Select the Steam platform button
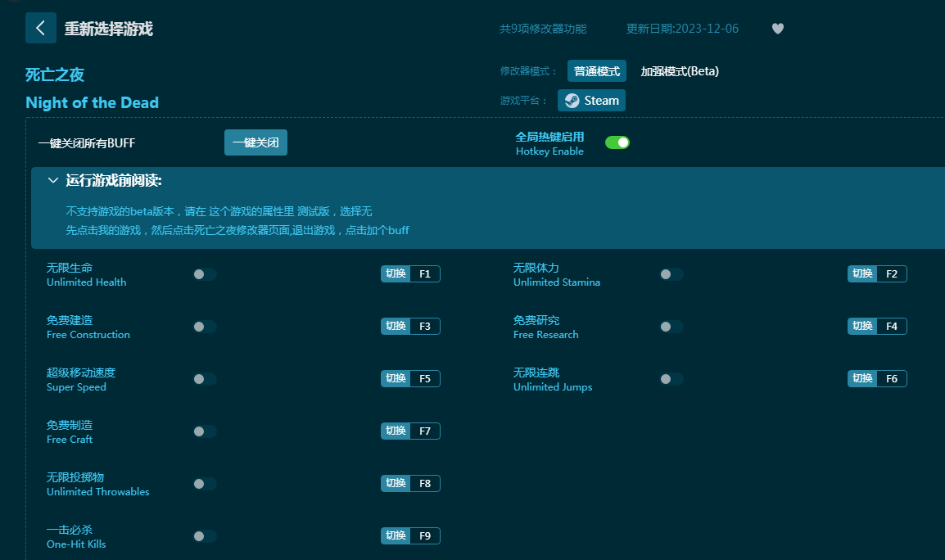Image resolution: width=945 pixels, height=560 pixels. click(x=591, y=100)
